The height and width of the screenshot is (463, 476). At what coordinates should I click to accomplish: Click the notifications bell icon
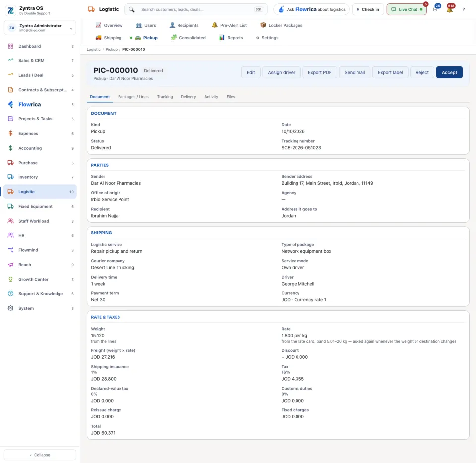pyautogui.click(x=450, y=10)
